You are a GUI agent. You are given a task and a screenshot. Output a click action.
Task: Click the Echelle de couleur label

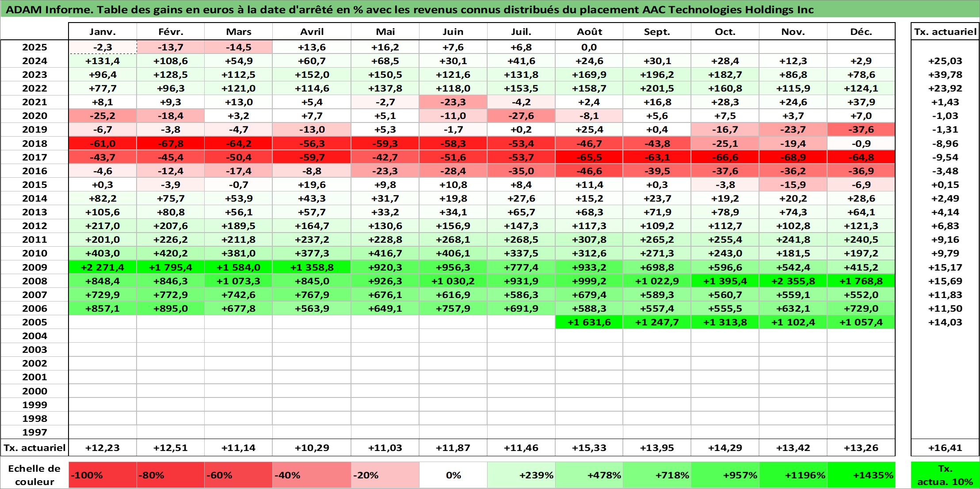[34, 475]
